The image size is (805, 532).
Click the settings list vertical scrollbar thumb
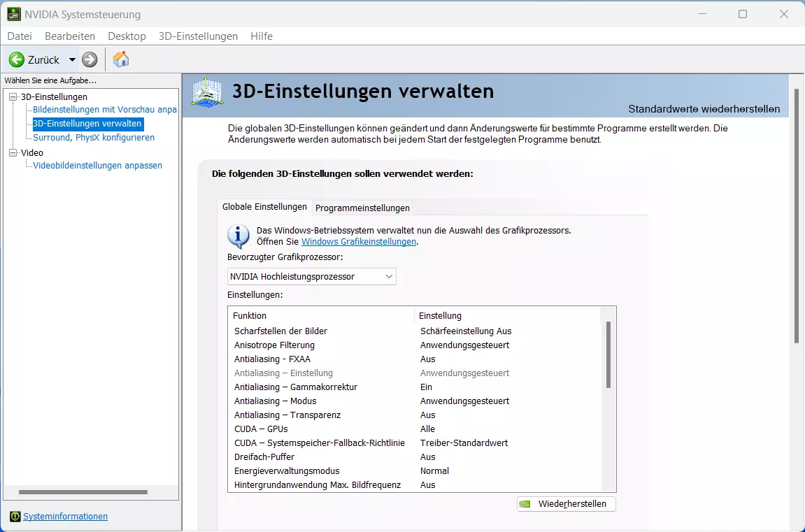(x=608, y=354)
